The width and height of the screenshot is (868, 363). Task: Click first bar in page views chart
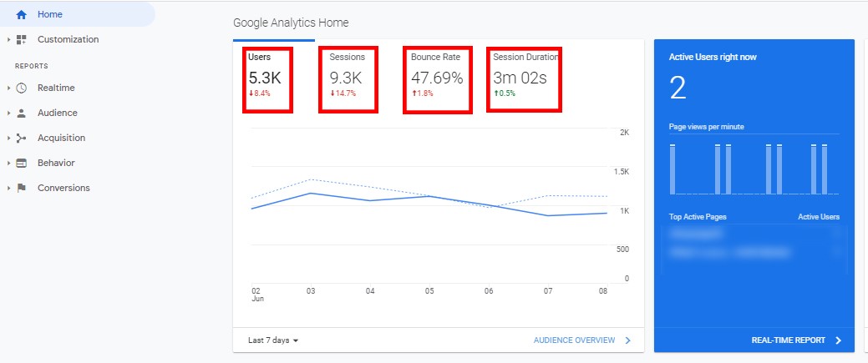pos(672,169)
